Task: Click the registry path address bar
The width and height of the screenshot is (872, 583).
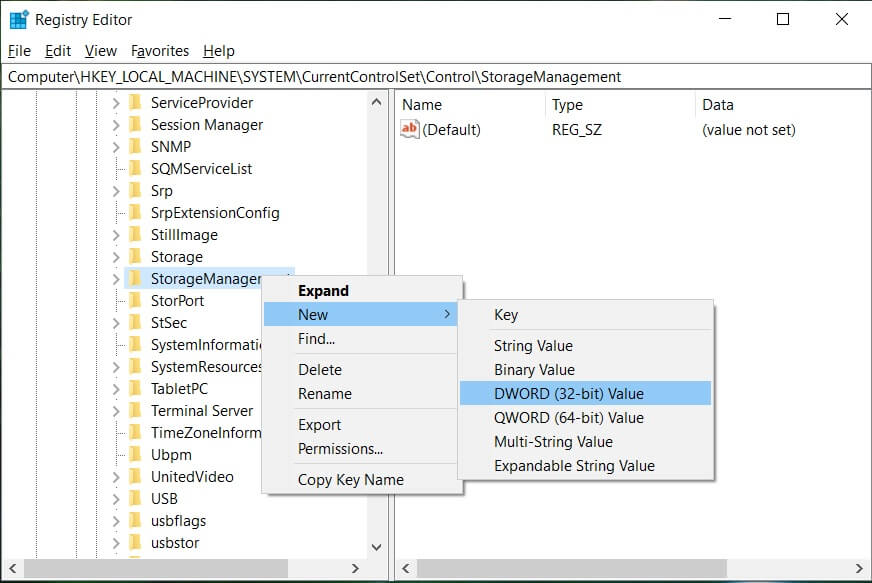Action: point(436,77)
